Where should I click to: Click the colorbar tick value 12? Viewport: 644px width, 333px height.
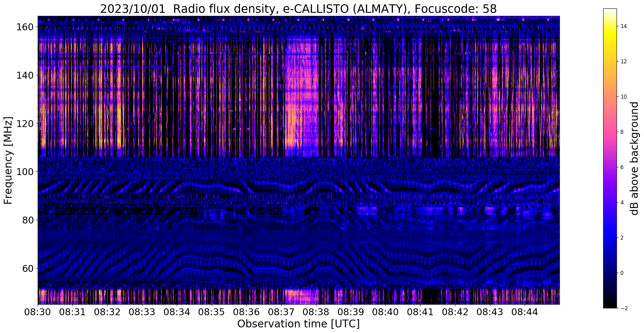pyautogui.click(x=624, y=61)
